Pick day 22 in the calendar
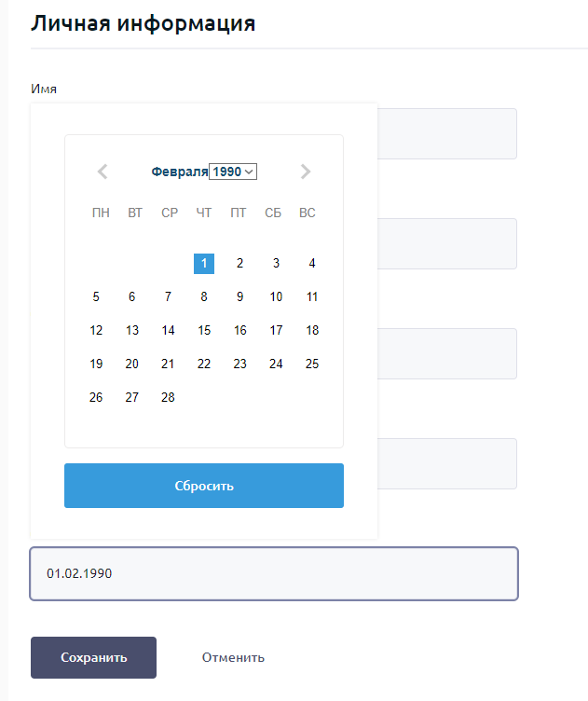Screen dimensions: 588x701 pos(204,364)
